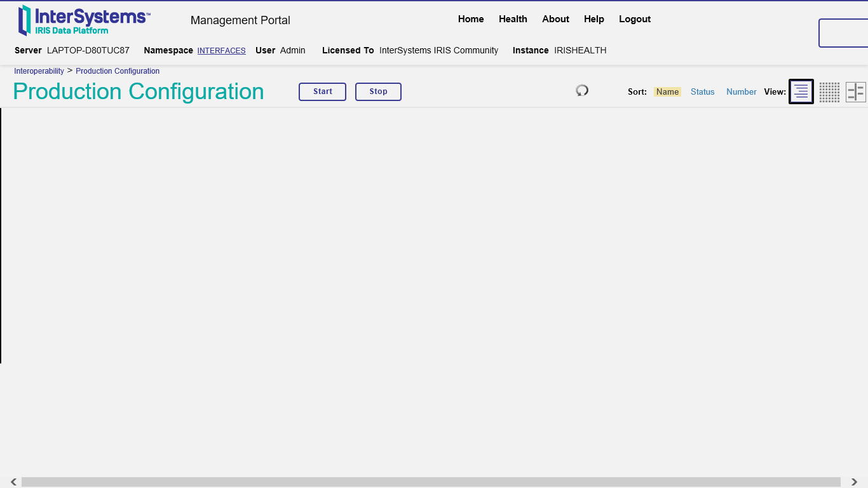The width and height of the screenshot is (868, 488).
Task: Switch to the grid view icon
Action: 829,92
